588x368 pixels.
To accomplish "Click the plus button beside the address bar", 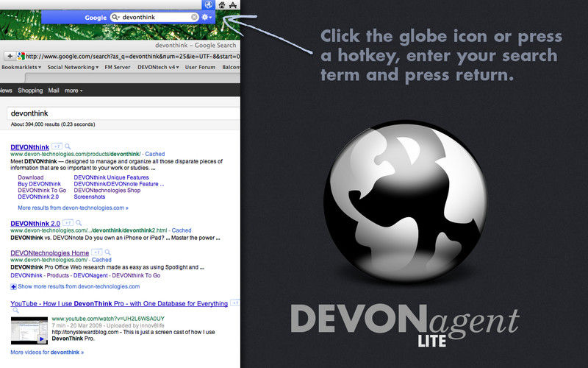I will 10,56.
